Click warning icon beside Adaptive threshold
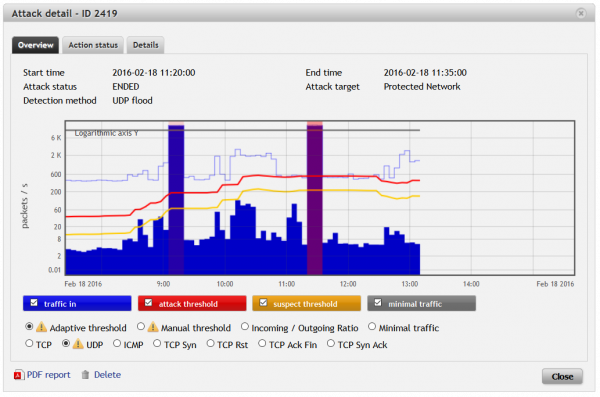Screen dimensions: 600x397 (x=41, y=327)
